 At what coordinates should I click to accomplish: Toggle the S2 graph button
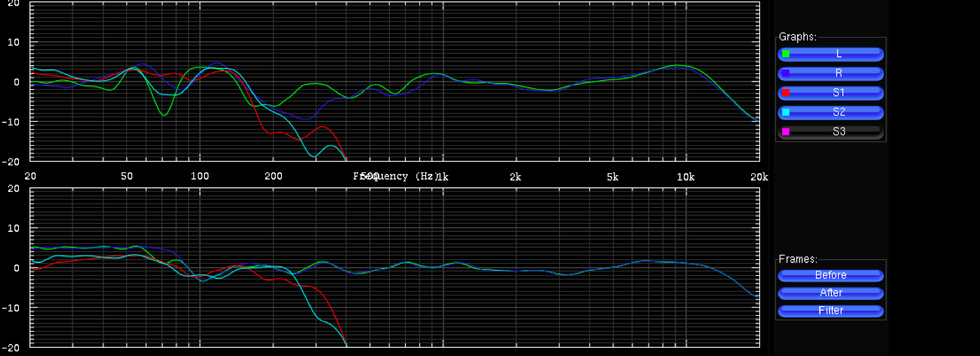click(830, 112)
